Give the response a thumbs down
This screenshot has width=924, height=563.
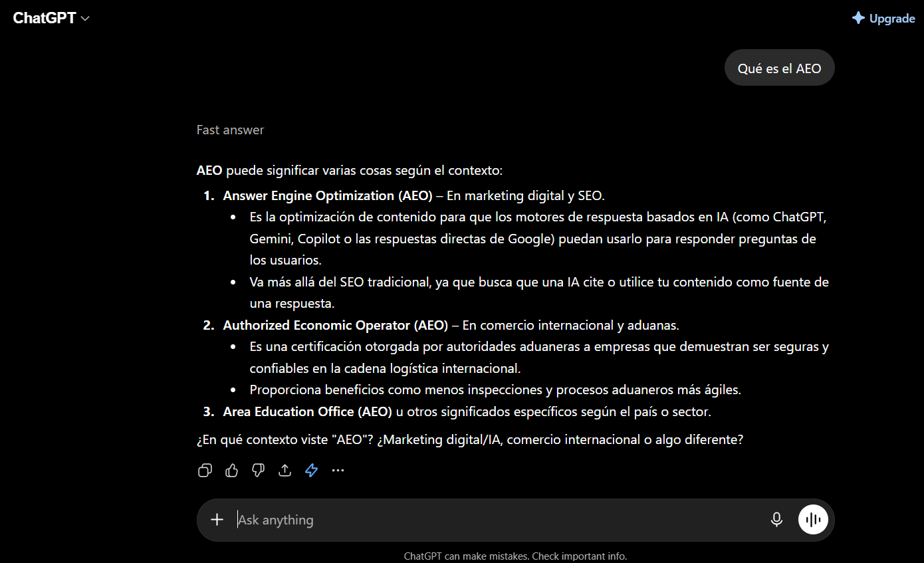tap(258, 471)
